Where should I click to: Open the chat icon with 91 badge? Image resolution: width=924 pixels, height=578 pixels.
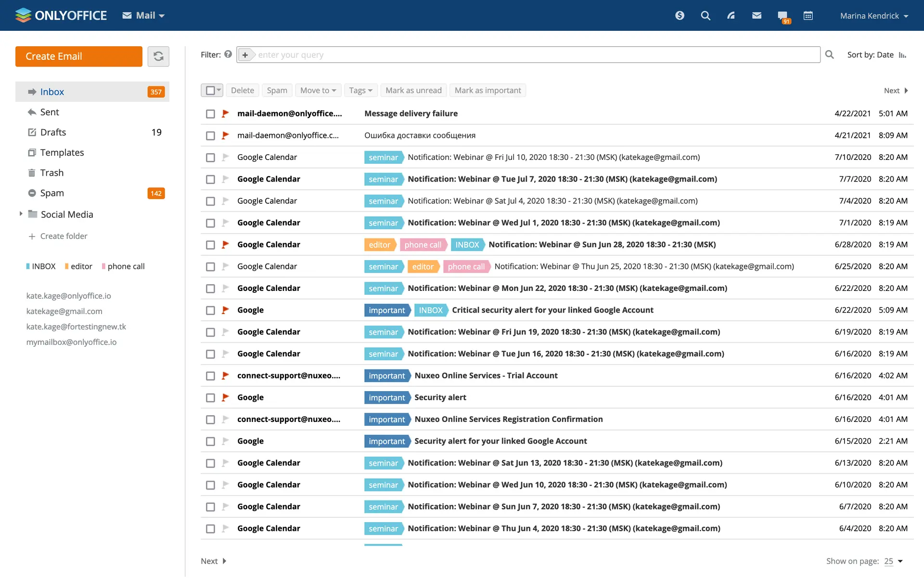click(x=782, y=16)
